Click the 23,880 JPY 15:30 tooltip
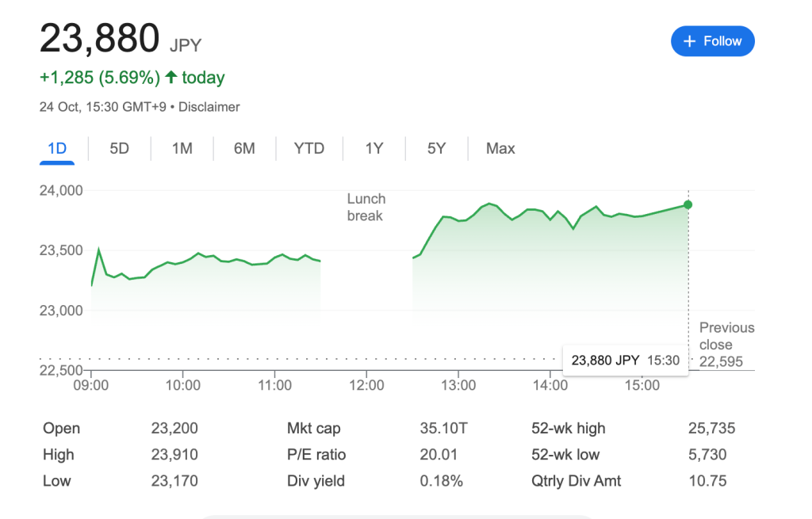Image resolution: width=812 pixels, height=519 pixels. click(x=625, y=360)
